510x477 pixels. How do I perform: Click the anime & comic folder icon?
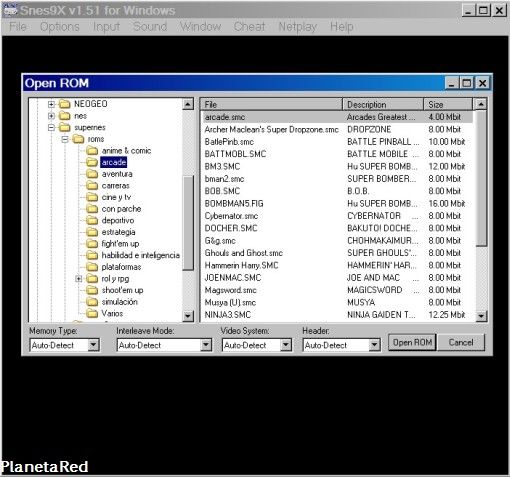click(92, 151)
